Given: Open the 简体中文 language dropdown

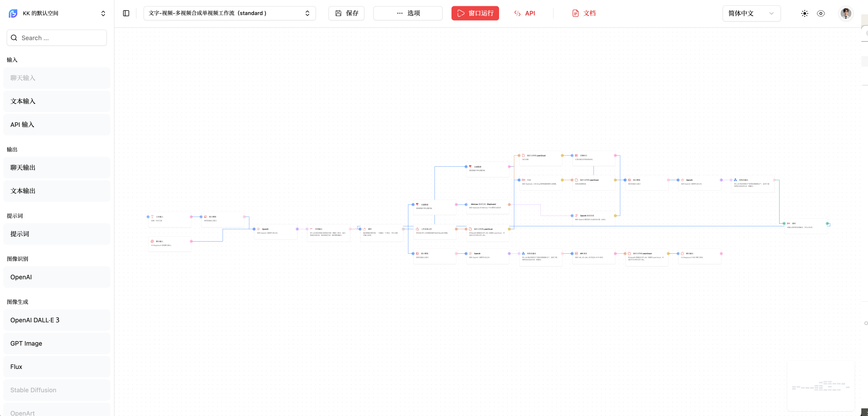Looking at the screenshot, I should tap(751, 13).
